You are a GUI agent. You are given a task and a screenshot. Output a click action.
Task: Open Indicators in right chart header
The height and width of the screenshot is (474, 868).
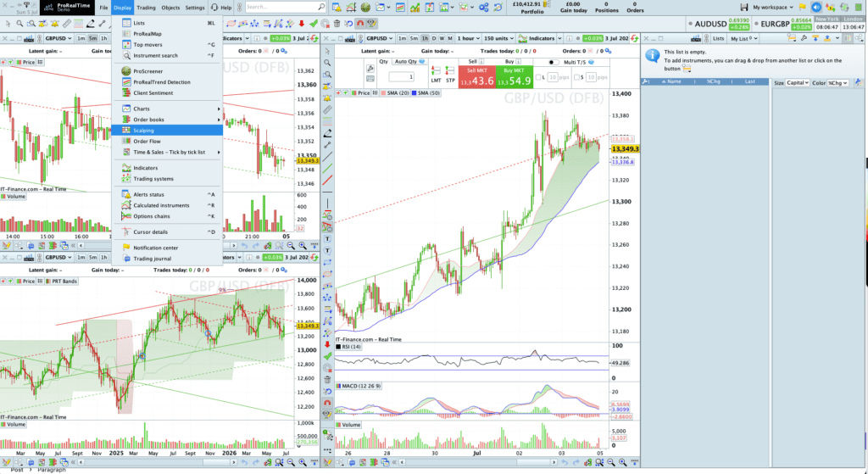537,38
